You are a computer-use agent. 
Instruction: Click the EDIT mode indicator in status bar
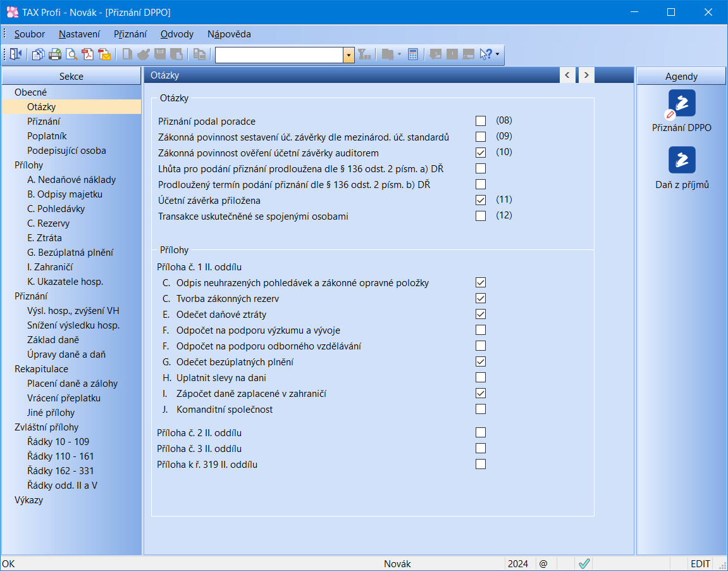(700, 563)
